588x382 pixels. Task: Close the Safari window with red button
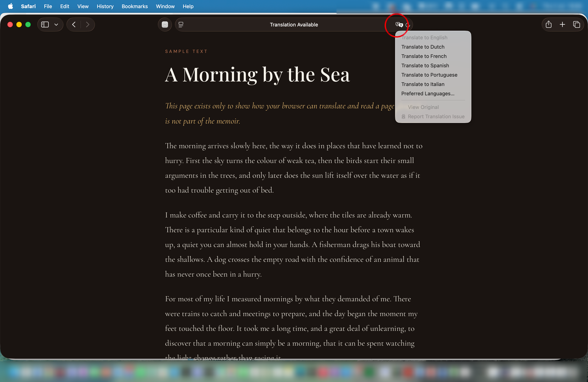pyautogui.click(x=10, y=25)
